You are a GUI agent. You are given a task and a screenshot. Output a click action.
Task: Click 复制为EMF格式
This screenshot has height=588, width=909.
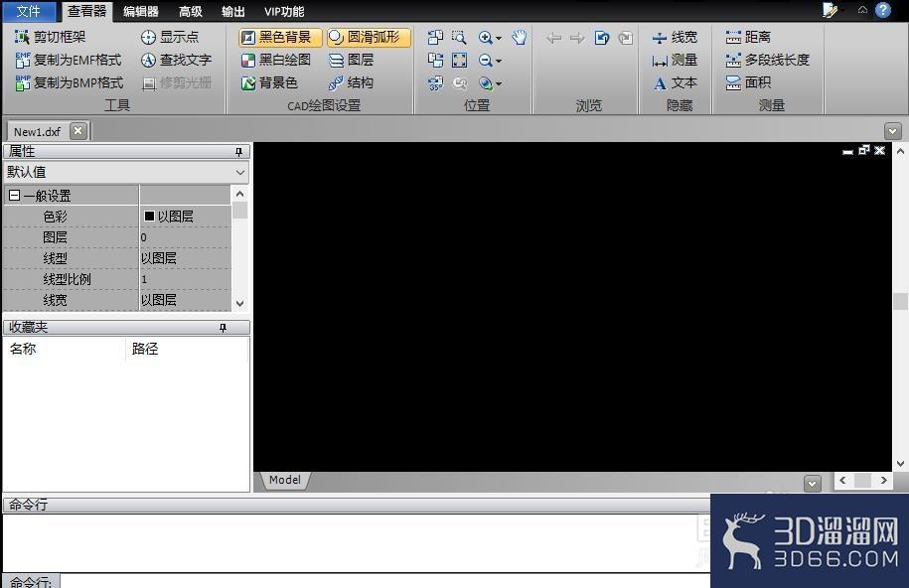point(69,60)
